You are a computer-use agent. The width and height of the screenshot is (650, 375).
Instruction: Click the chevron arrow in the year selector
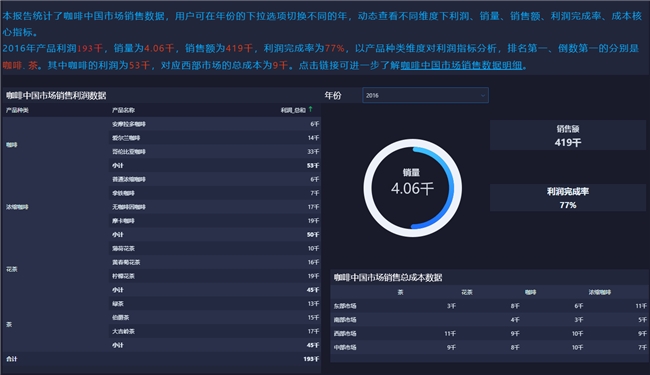483,96
